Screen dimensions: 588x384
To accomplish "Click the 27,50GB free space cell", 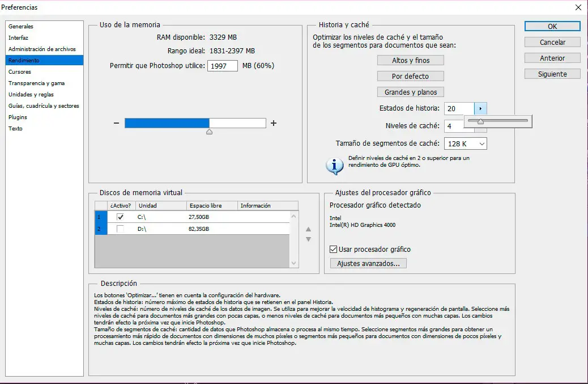I will (x=199, y=217).
